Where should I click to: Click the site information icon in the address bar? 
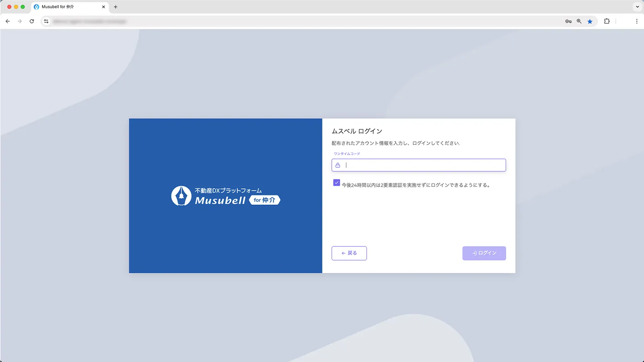(46, 21)
